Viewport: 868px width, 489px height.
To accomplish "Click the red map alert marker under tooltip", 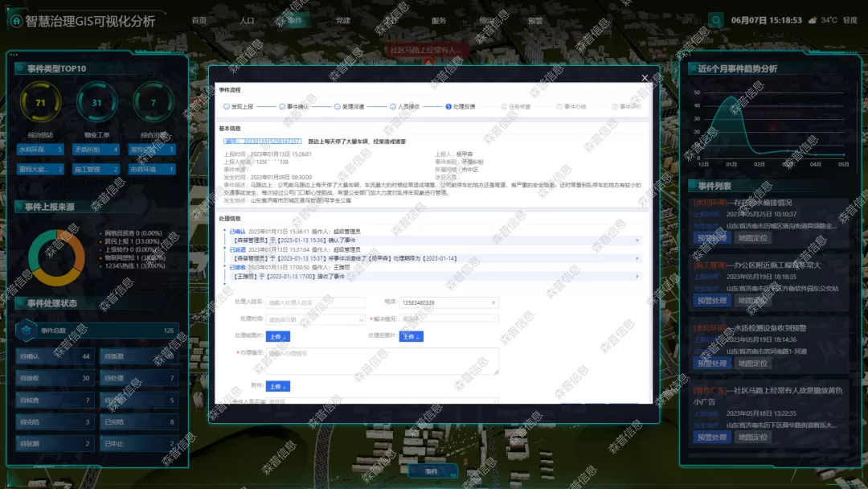I will point(428,63).
